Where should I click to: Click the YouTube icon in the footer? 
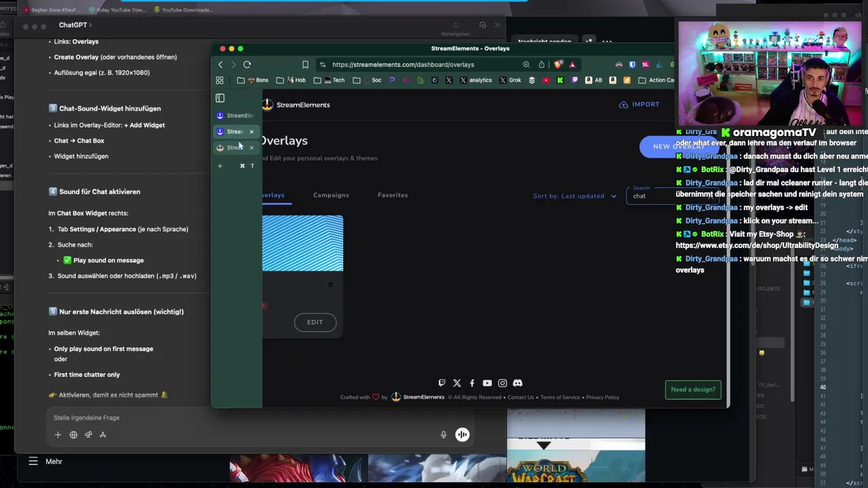pyautogui.click(x=487, y=383)
